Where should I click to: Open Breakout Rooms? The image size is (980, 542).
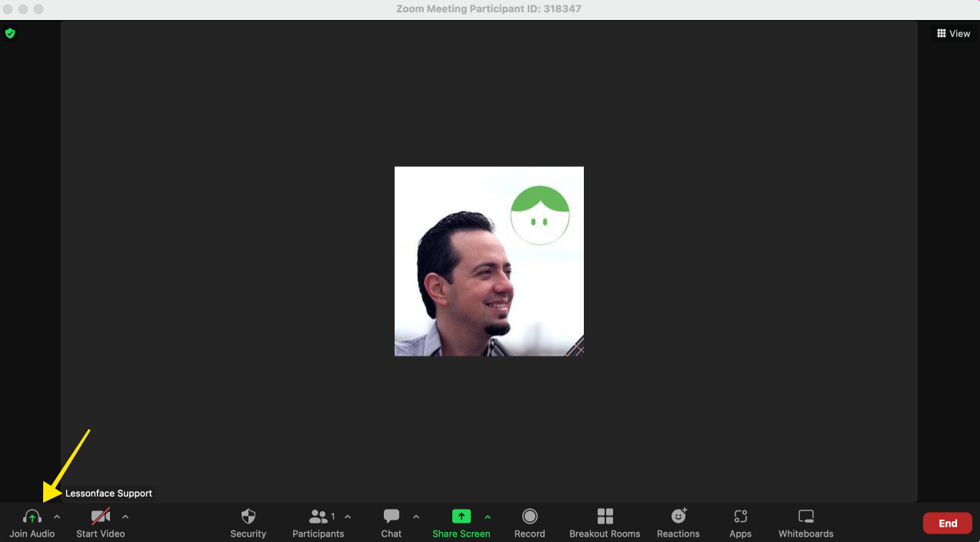click(x=605, y=517)
